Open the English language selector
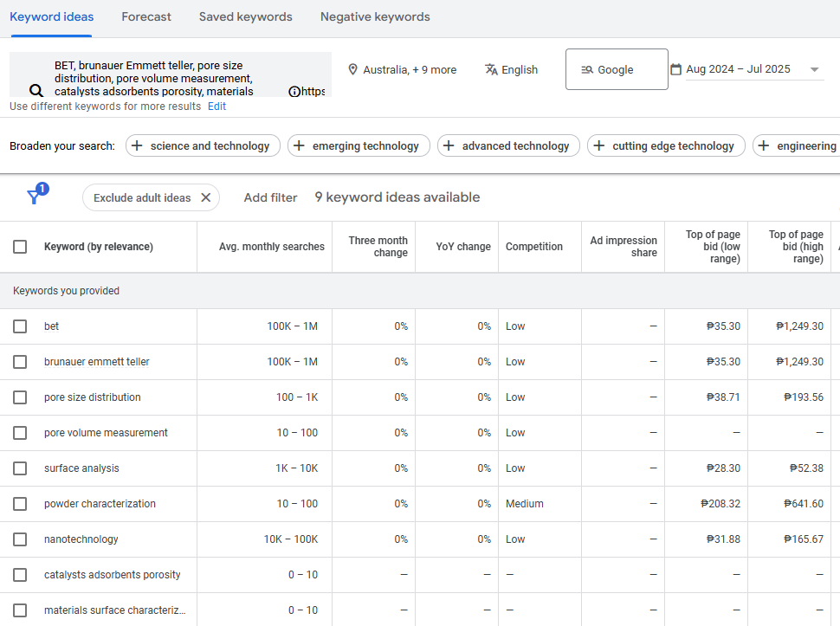This screenshot has width=840, height=626. point(519,69)
